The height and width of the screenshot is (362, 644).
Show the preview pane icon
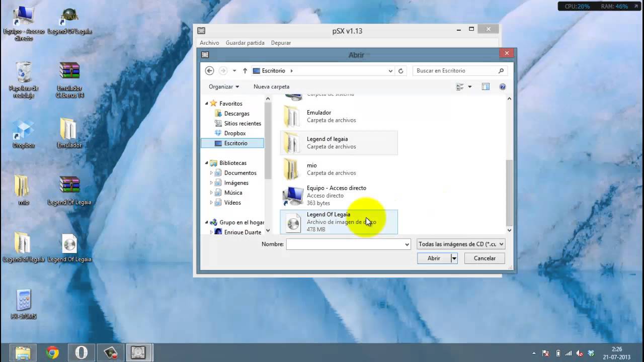pyautogui.click(x=486, y=87)
